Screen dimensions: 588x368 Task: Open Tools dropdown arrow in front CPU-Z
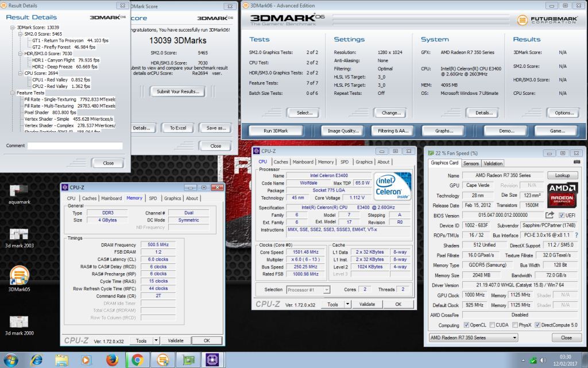[347, 304]
